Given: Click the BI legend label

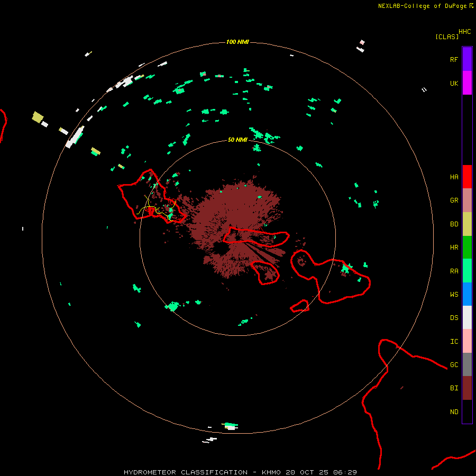Looking at the screenshot, I should [454, 388].
